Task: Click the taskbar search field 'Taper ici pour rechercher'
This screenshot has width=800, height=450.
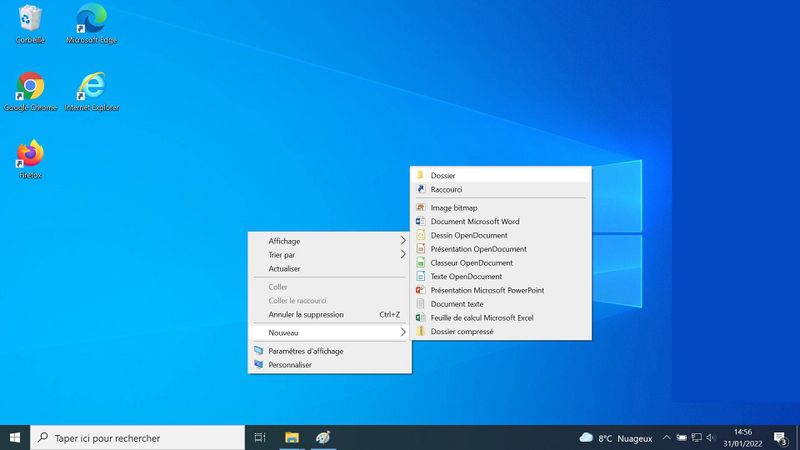Action: [138, 438]
